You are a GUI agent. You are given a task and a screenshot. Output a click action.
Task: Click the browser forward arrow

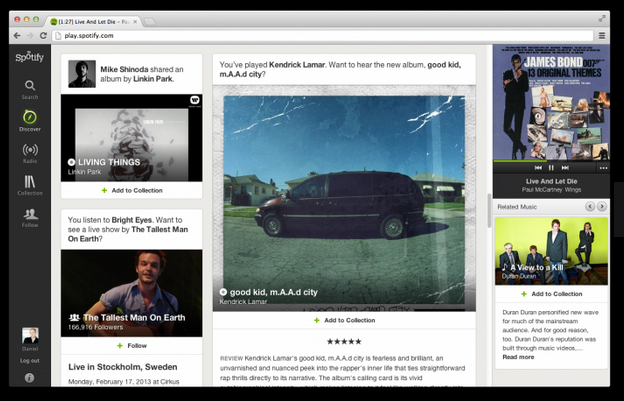(30, 35)
